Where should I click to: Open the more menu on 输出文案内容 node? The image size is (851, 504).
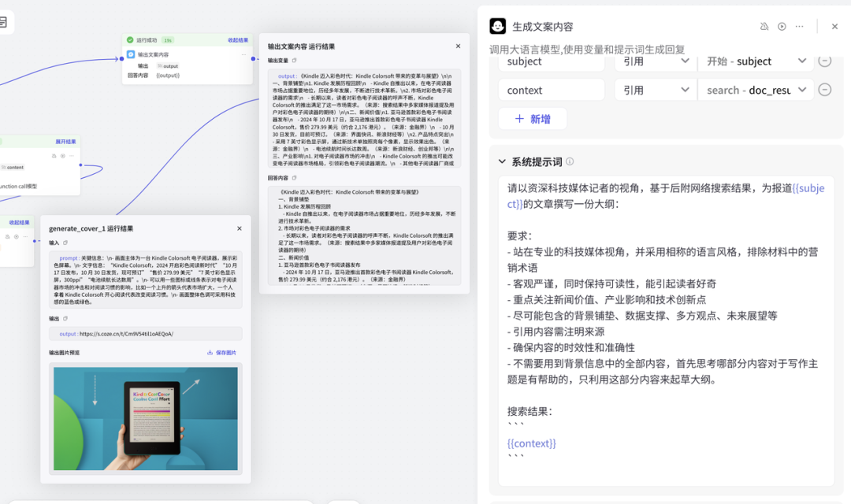243,54
